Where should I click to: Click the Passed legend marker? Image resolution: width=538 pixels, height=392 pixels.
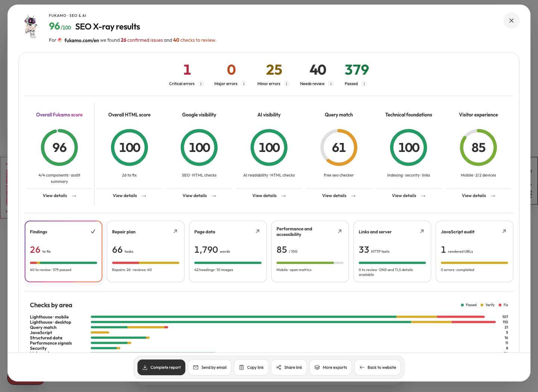pyautogui.click(x=463, y=305)
